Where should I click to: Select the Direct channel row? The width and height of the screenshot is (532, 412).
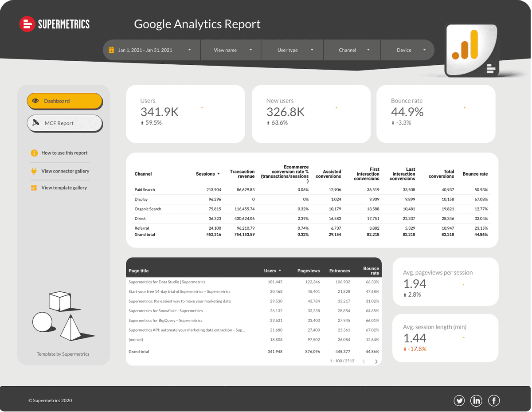[311, 219]
